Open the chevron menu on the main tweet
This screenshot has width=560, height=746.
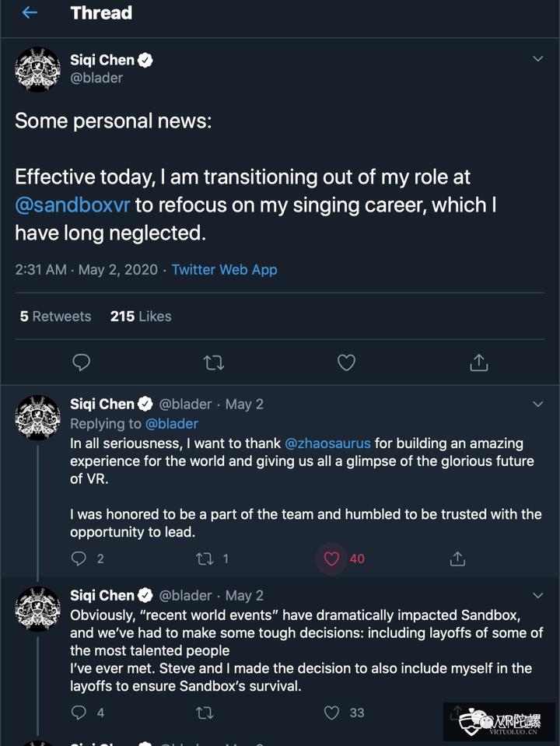point(537,59)
